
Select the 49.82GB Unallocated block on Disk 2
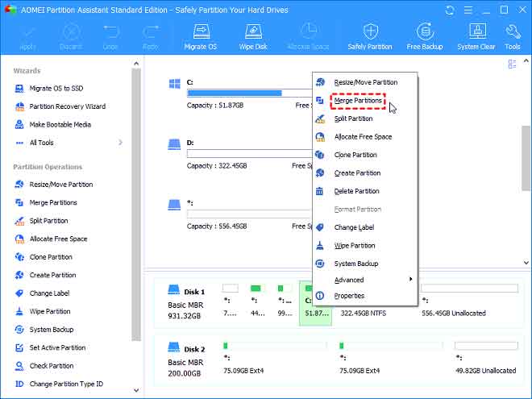486,358
